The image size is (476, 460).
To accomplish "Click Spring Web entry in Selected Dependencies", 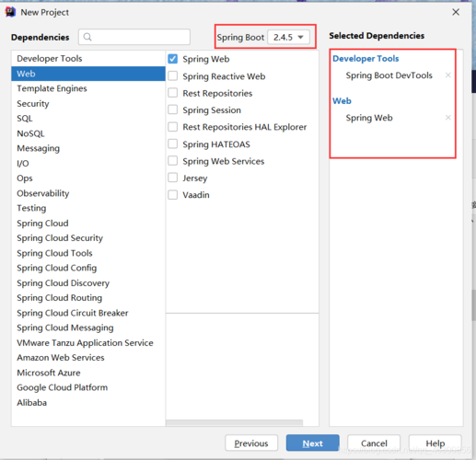I will tap(369, 118).
